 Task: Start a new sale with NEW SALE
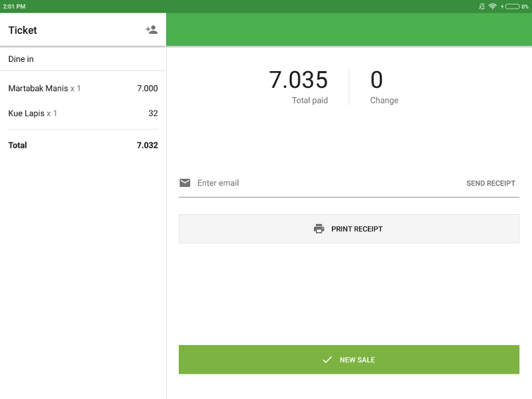[349, 359]
